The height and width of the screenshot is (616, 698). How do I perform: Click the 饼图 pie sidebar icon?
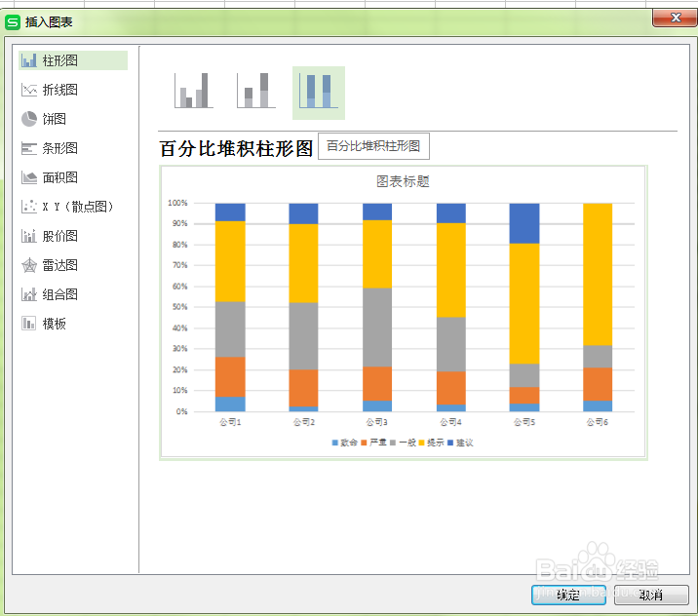click(29, 119)
